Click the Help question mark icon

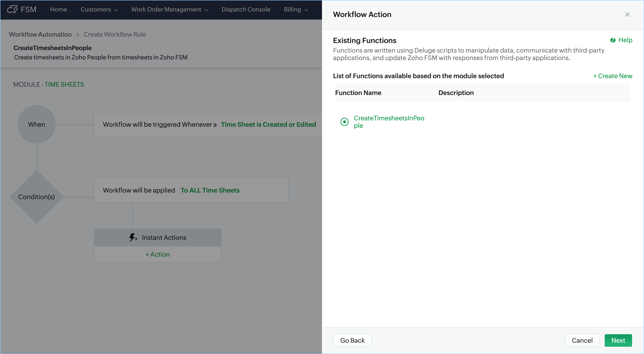point(613,40)
